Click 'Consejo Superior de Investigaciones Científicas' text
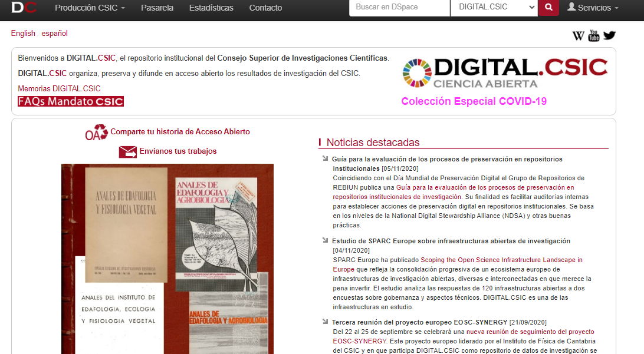 pos(303,58)
